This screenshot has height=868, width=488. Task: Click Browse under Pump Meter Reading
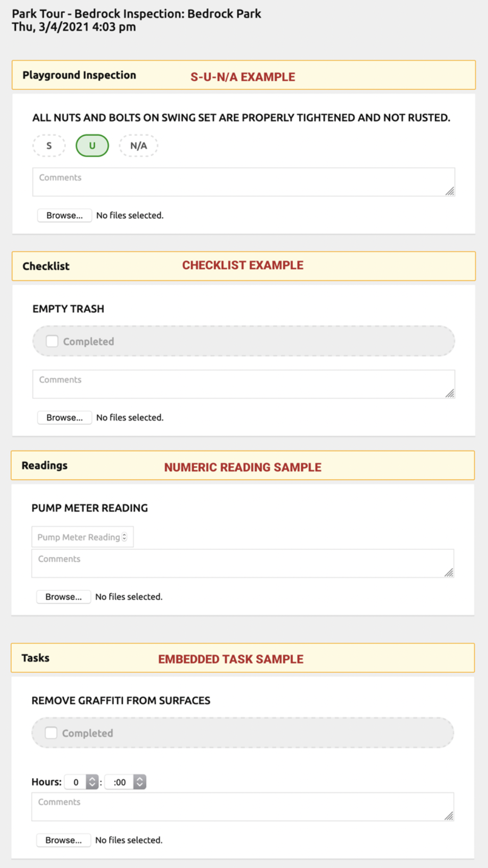point(63,597)
